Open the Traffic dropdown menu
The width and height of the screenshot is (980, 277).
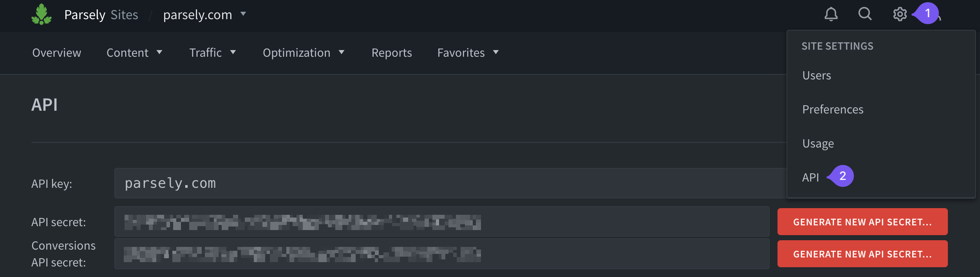(213, 53)
